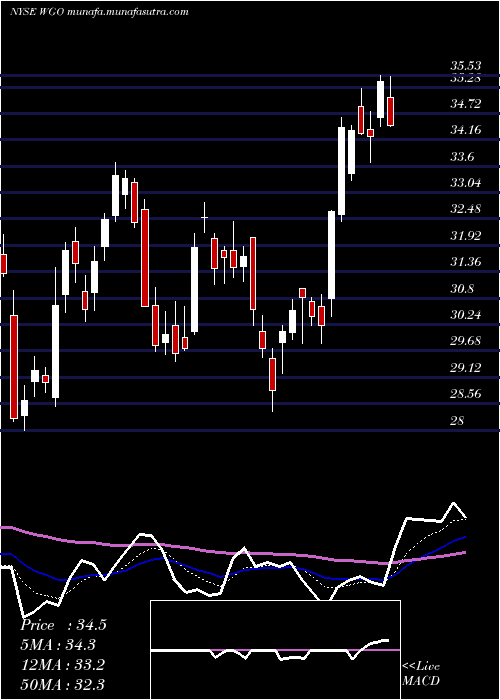500x700 pixels.
Task: Click the 50MA : 32.3 label
Action: coord(62,684)
